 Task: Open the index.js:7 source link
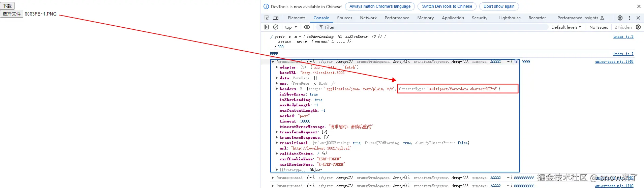(623, 54)
